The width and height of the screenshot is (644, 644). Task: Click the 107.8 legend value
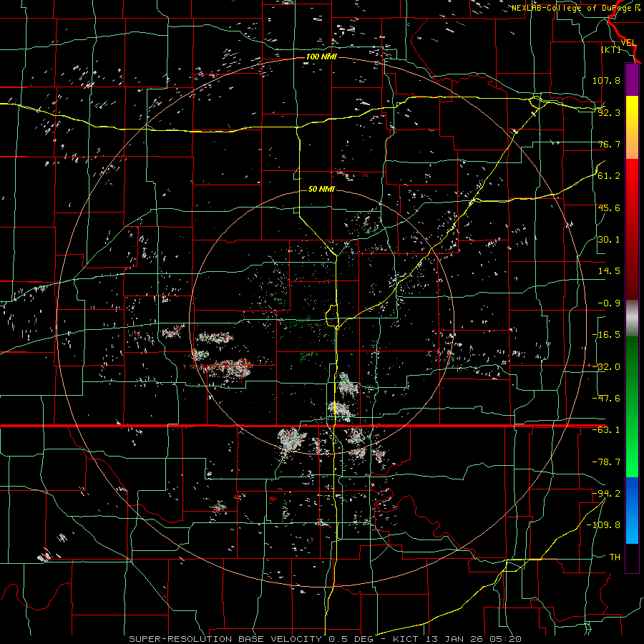tap(606, 80)
